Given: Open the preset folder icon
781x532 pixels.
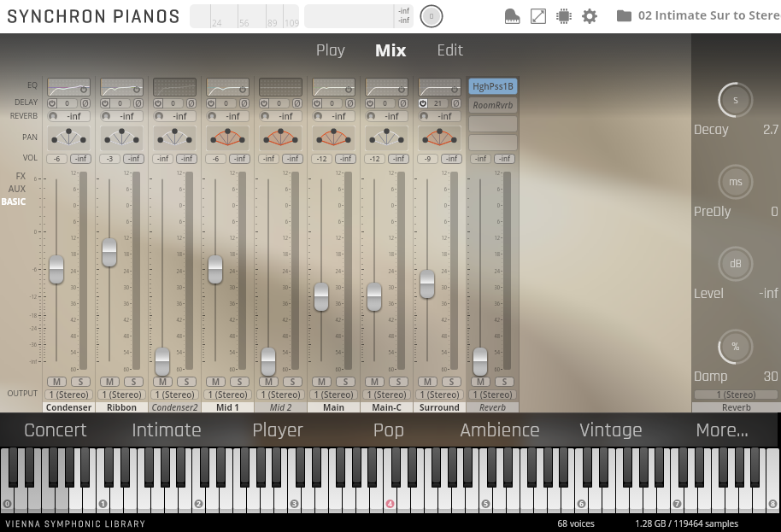Looking at the screenshot, I should click(624, 16).
